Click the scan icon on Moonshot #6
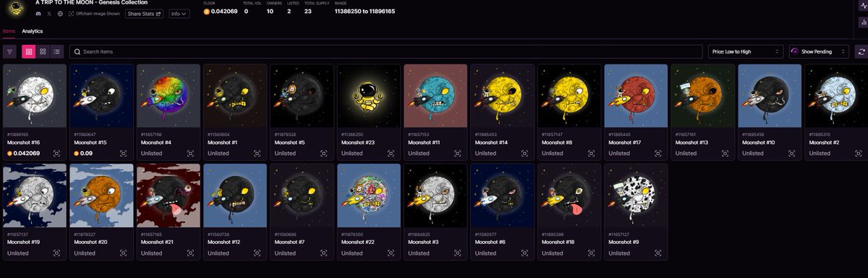 [524, 253]
